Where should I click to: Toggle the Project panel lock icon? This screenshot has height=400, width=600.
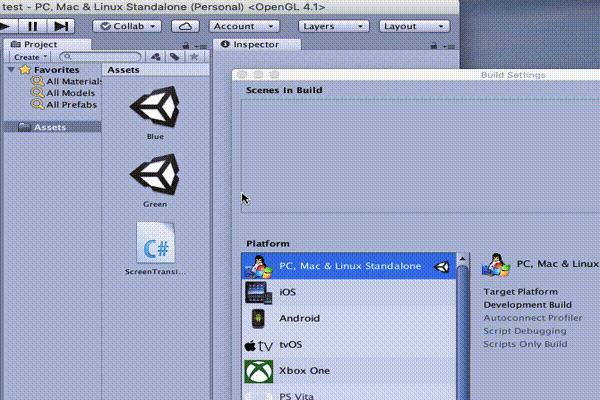186,46
